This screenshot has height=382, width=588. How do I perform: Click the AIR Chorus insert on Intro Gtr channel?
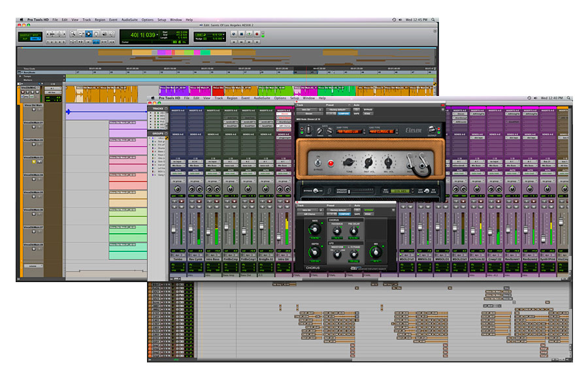pyautogui.click(x=284, y=126)
